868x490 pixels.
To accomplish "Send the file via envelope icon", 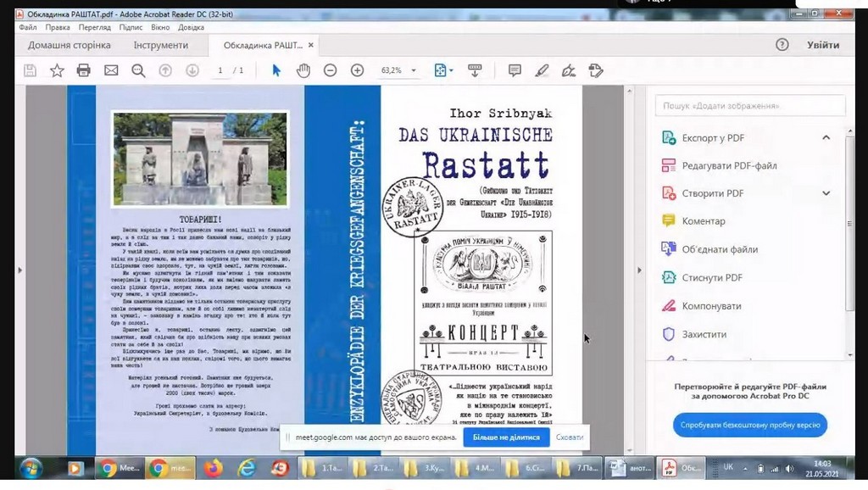I will (x=111, y=70).
